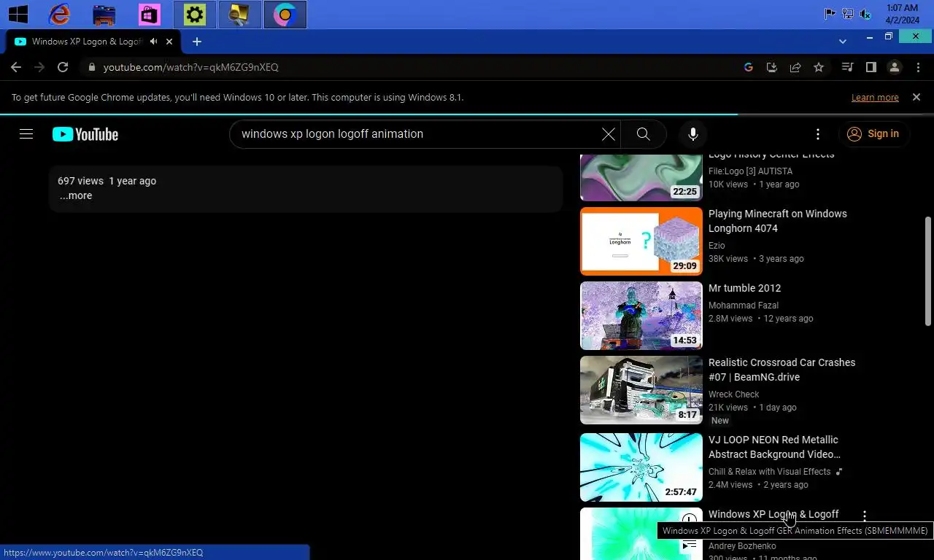This screenshot has height=560, width=934.
Task: Switch to the active Chrome taskbar icon
Action: coord(285,14)
